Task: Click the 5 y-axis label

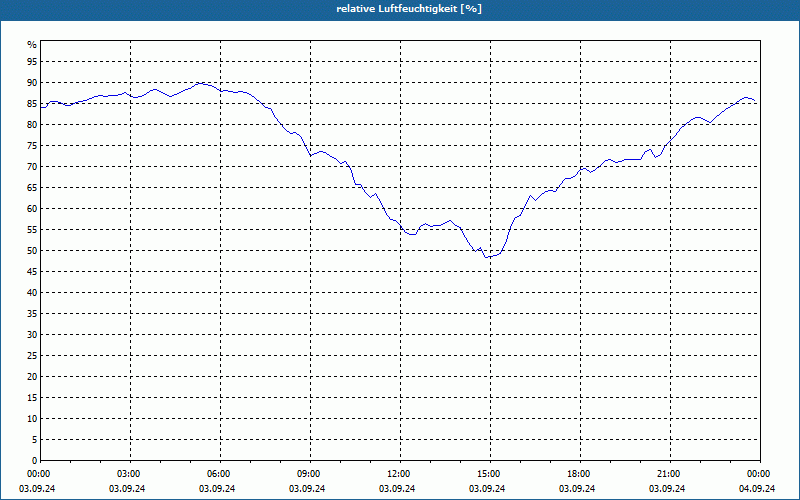Action: pyautogui.click(x=35, y=440)
